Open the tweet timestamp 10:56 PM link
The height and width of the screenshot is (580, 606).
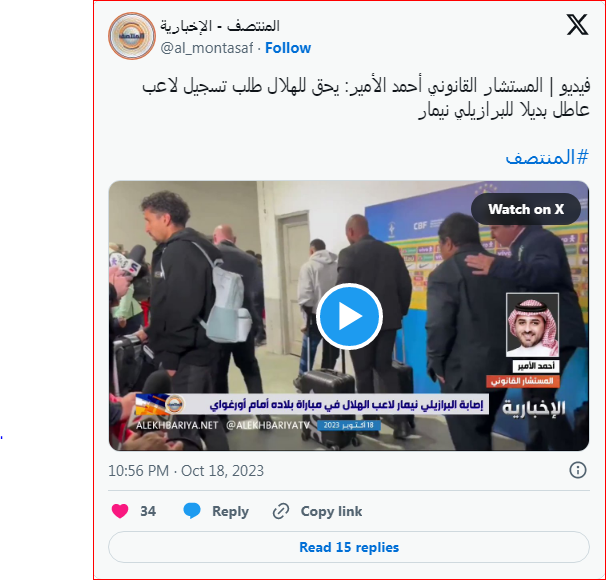tap(186, 471)
